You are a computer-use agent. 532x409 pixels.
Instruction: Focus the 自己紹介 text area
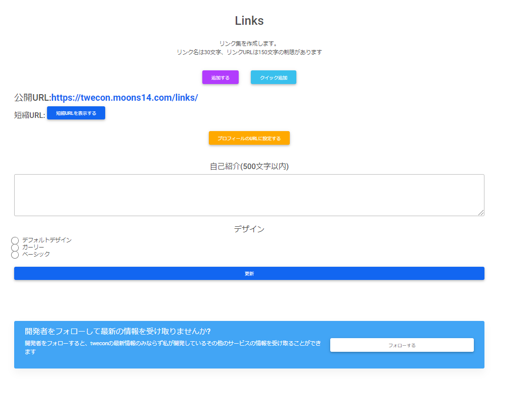(x=249, y=195)
